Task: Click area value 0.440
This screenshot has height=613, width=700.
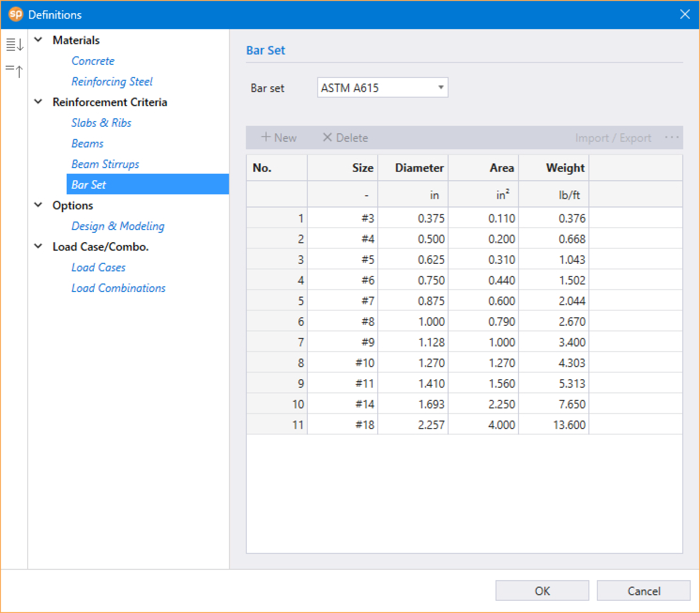Action: point(484,280)
